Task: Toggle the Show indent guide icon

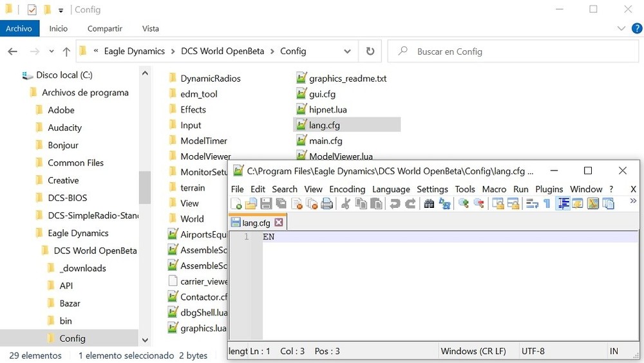Action: pos(563,203)
